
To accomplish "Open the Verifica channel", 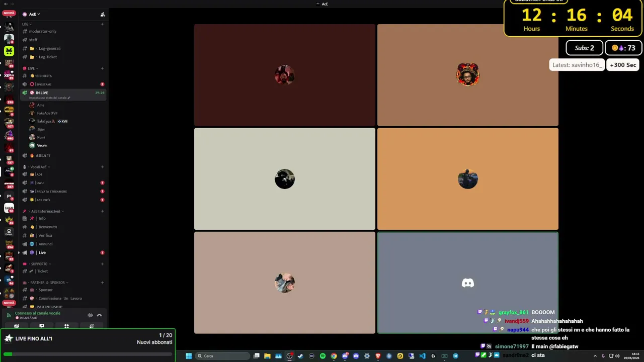I will click(x=63, y=236).
